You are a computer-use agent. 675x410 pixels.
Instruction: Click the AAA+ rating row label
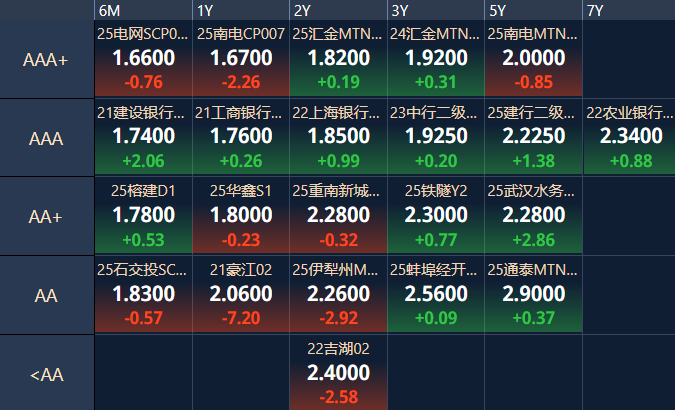pyautogui.click(x=46, y=59)
